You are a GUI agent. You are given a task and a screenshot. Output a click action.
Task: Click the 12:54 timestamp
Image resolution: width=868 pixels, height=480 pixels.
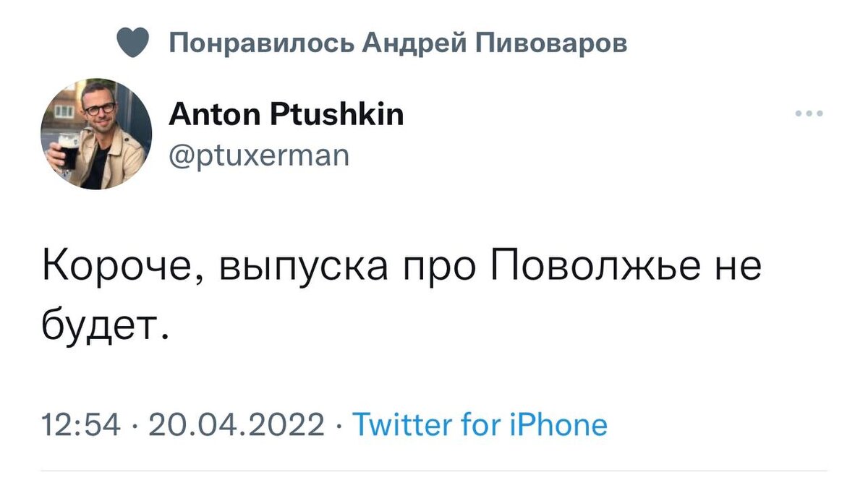point(81,425)
